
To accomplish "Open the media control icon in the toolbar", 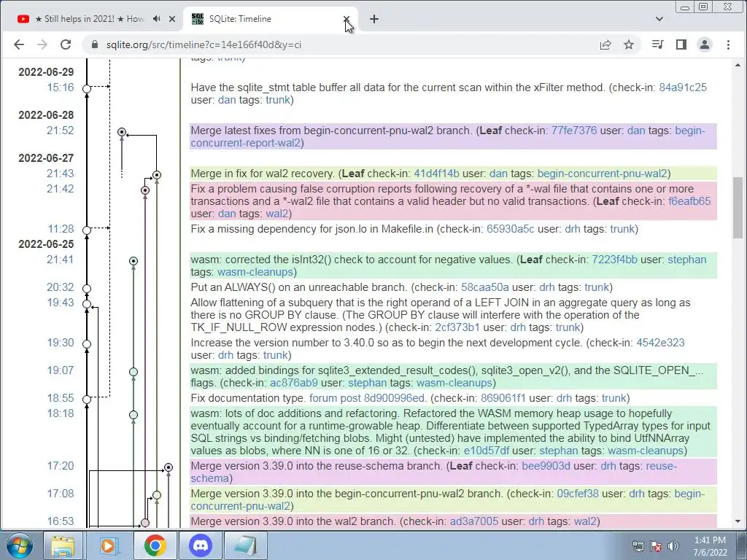I will click(657, 44).
